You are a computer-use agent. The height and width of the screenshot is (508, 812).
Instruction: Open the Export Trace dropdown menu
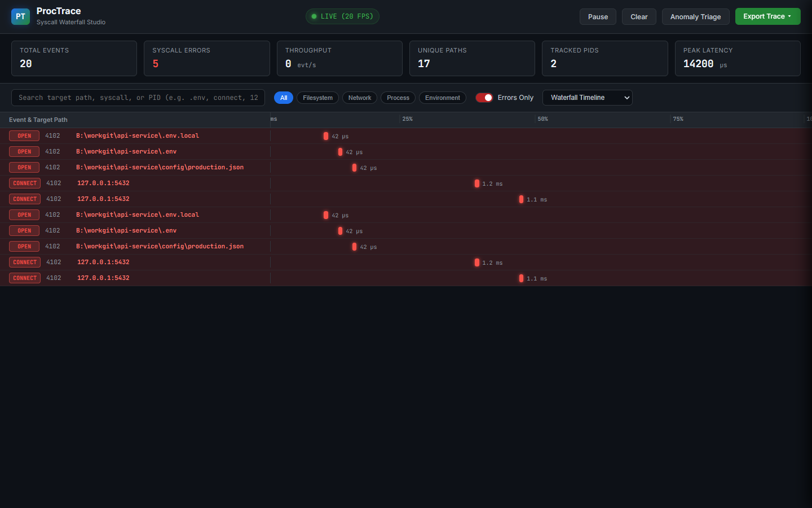[x=767, y=16]
